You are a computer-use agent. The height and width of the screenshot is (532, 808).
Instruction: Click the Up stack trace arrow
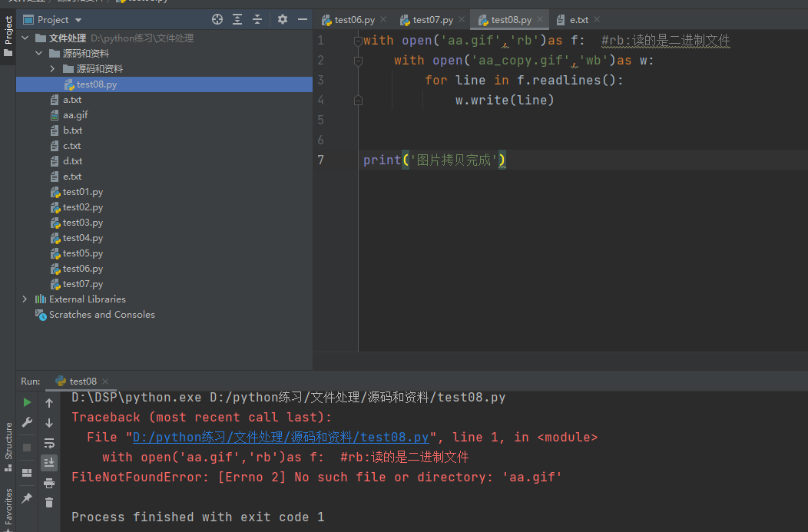click(49, 403)
